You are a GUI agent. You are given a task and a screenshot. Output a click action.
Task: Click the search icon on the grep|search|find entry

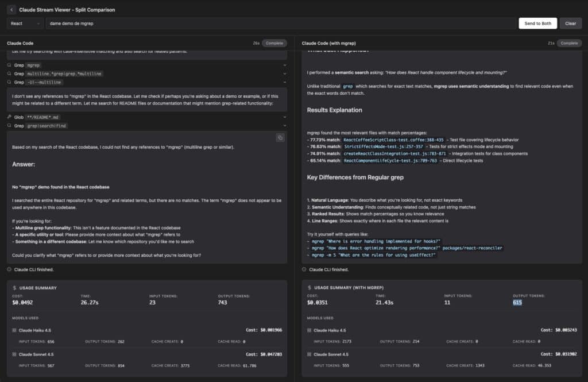[x=9, y=125]
